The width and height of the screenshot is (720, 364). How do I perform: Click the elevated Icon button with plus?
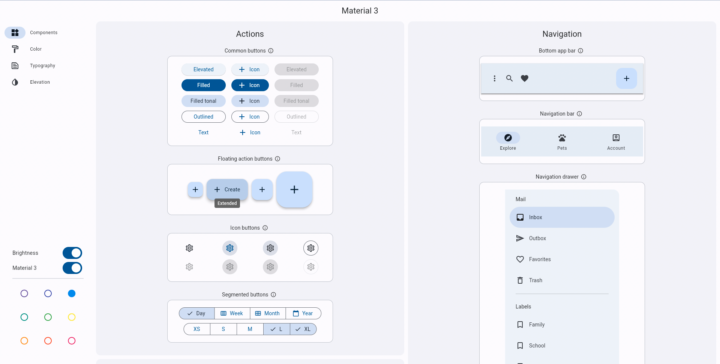coord(250,69)
